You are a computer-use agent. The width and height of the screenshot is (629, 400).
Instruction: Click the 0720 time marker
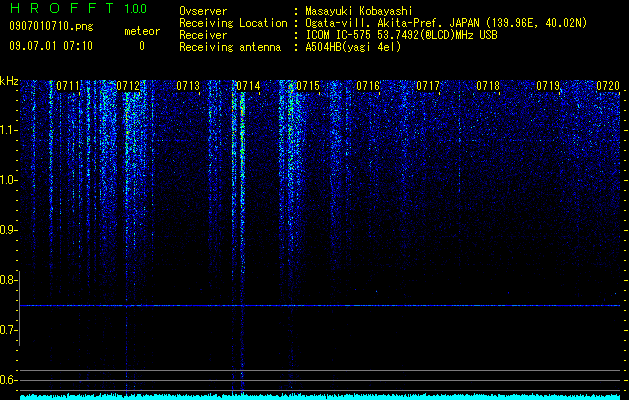tap(608, 86)
